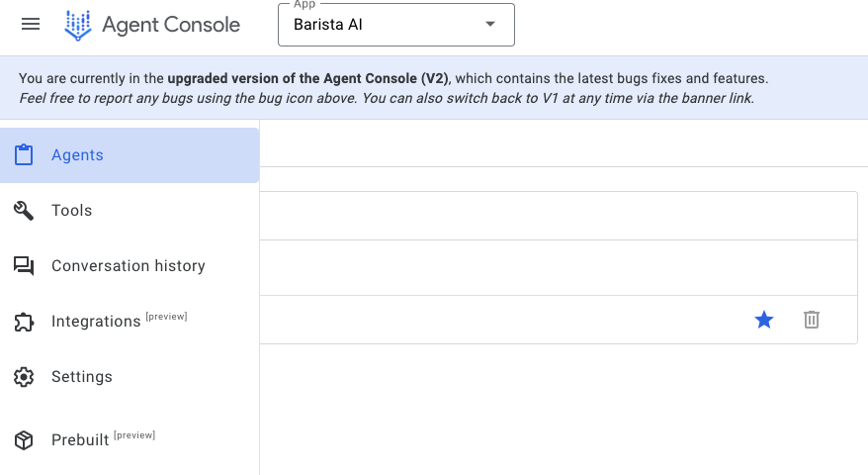868x475 pixels.
Task: Open the Settings gear icon
Action: click(x=24, y=377)
